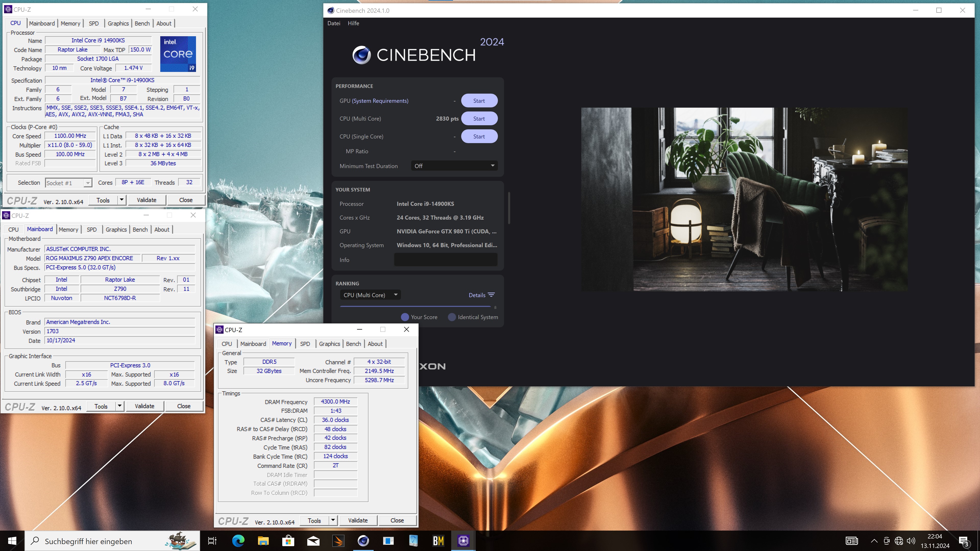Click the Info input field in Cinebench

pyautogui.click(x=446, y=260)
